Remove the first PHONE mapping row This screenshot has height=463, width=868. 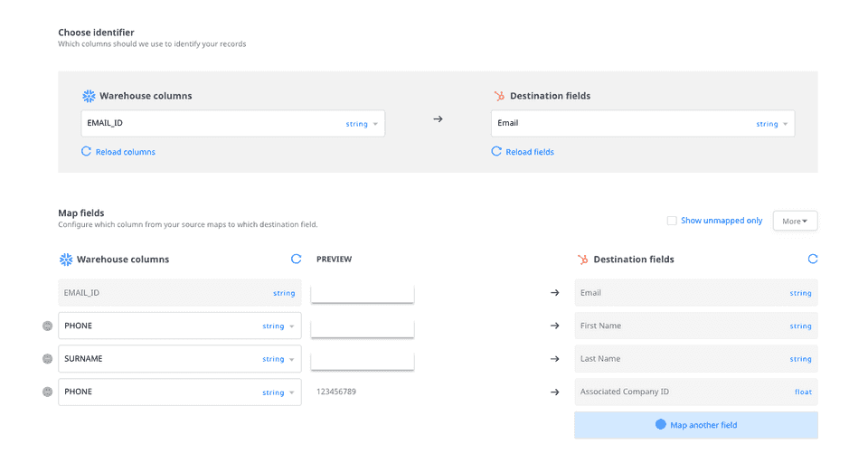click(x=48, y=326)
